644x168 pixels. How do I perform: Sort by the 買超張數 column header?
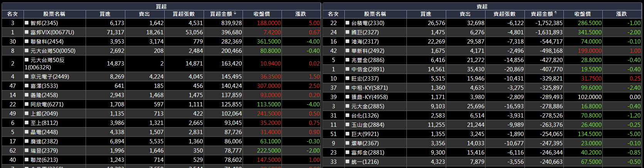point(184,14)
